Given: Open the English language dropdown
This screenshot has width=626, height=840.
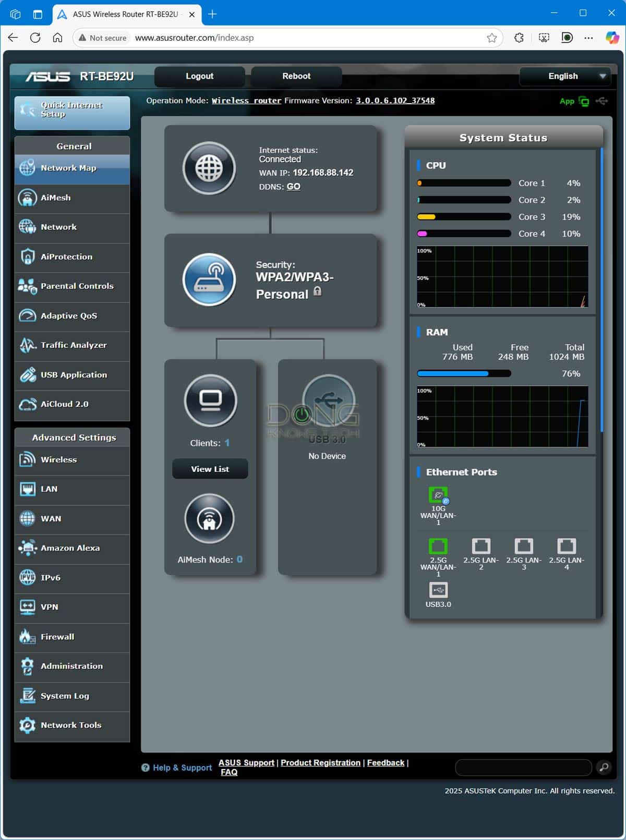Looking at the screenshot, I should click(x=564, y=76).
